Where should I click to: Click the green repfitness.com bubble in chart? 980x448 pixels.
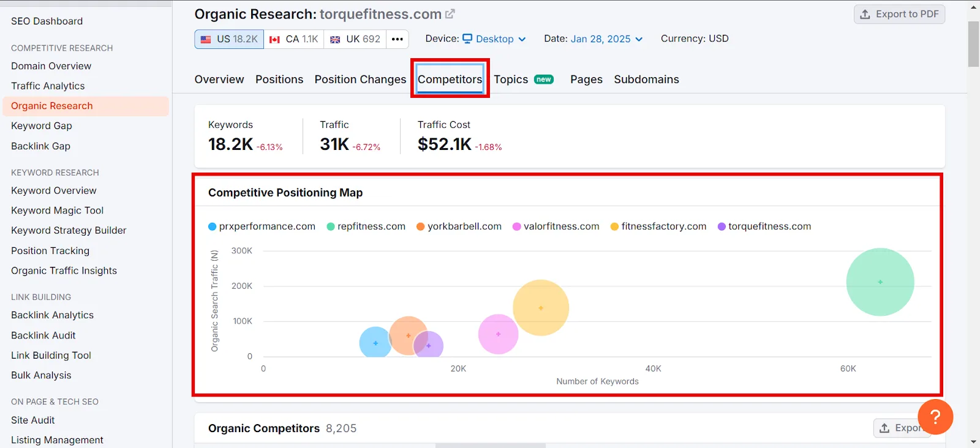coord(880,282)
